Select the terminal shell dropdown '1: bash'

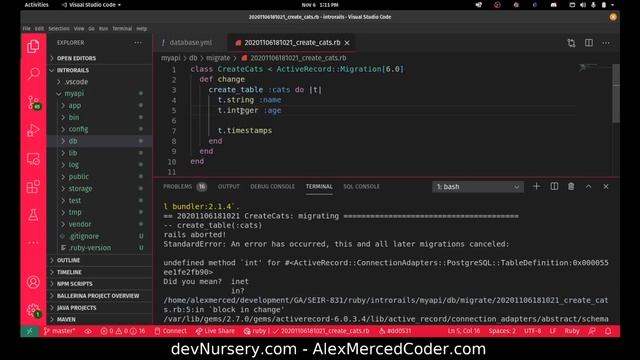[478, 187]
